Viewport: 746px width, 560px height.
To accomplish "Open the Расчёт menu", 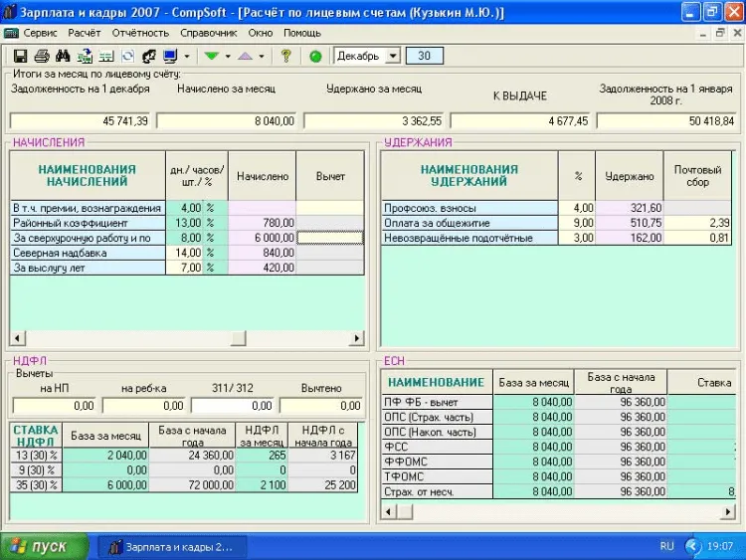I will pos(85,33).
